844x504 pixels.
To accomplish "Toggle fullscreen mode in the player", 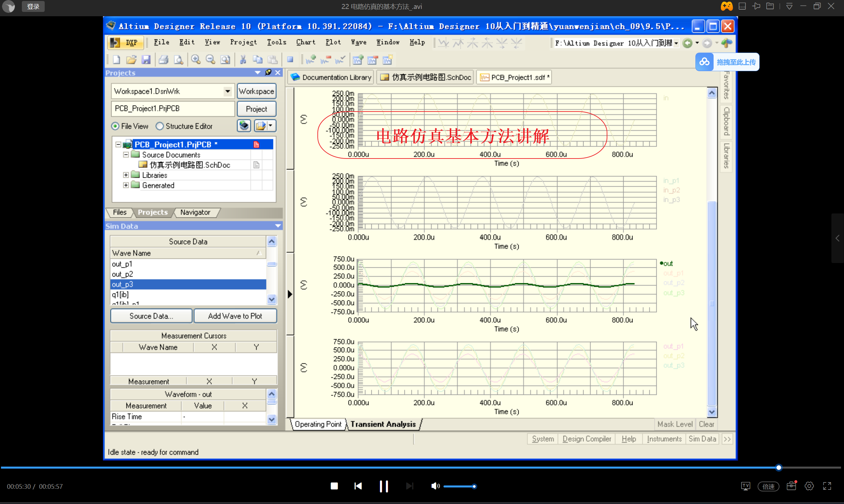I will coord(827,486).
